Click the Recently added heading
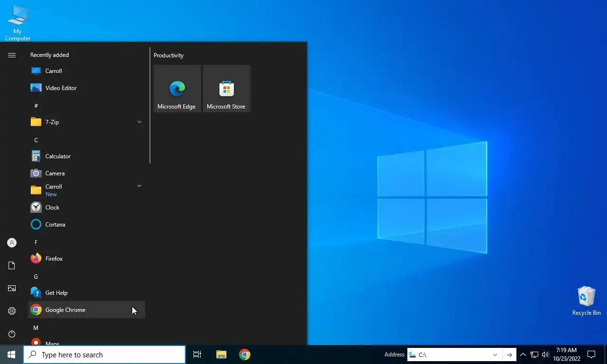This screenshot has height=364, width=607. click(49, 55)
